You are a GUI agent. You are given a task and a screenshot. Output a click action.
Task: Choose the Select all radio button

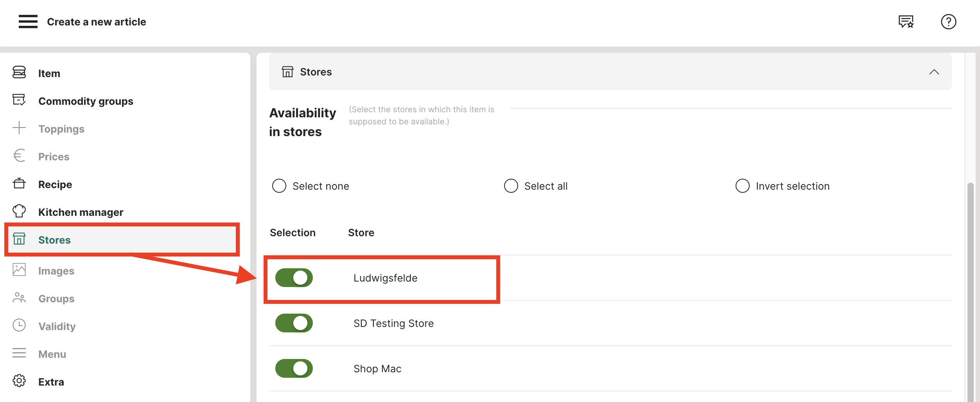511,186
